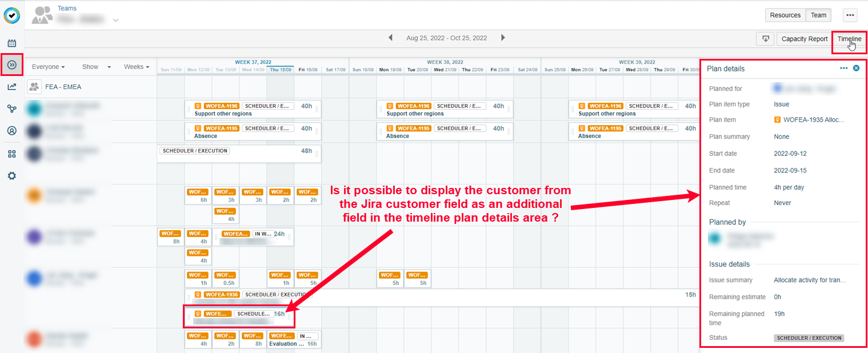The width and height of the screenshot is (868, 353).
Task: Close the Plan details panel
Action: tap(856, 69)
